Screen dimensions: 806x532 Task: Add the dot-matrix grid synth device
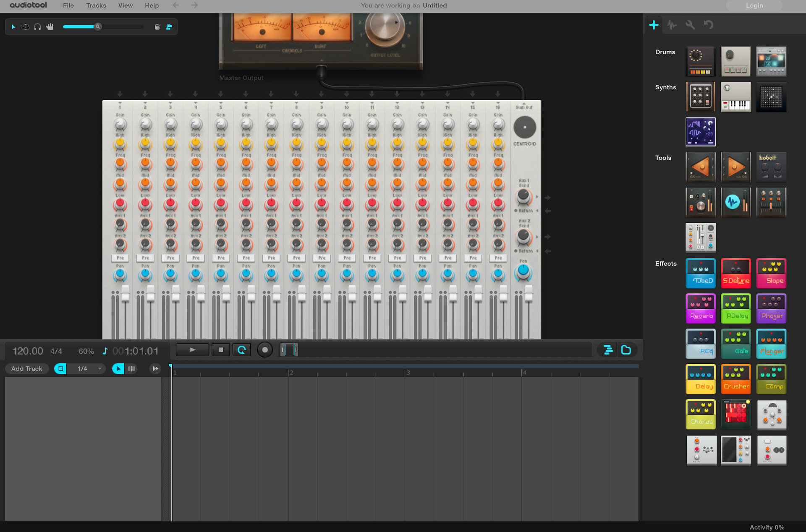771,97
